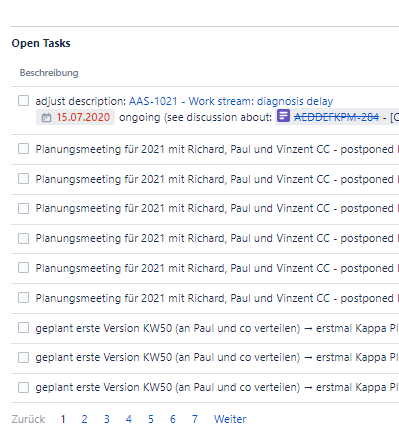The image size is (399, 436).
Task: Click Weiter to load the next page
Action: [230, 419]
